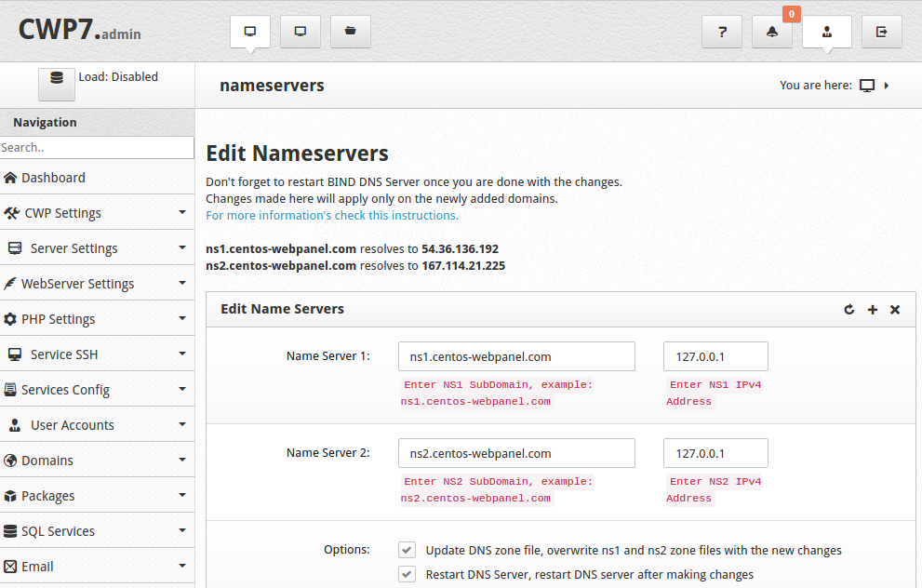The height and width of the screenshot is (588, 922).
Task: Expand Domains dropdown arrow
Action: pyautogui.click(x=182, y=460)
